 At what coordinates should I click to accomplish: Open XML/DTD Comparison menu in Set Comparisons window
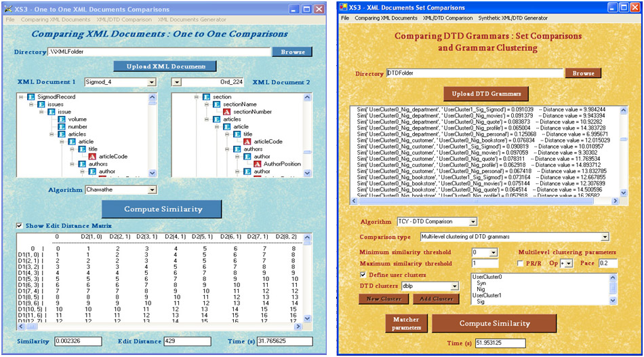(447, 18)
